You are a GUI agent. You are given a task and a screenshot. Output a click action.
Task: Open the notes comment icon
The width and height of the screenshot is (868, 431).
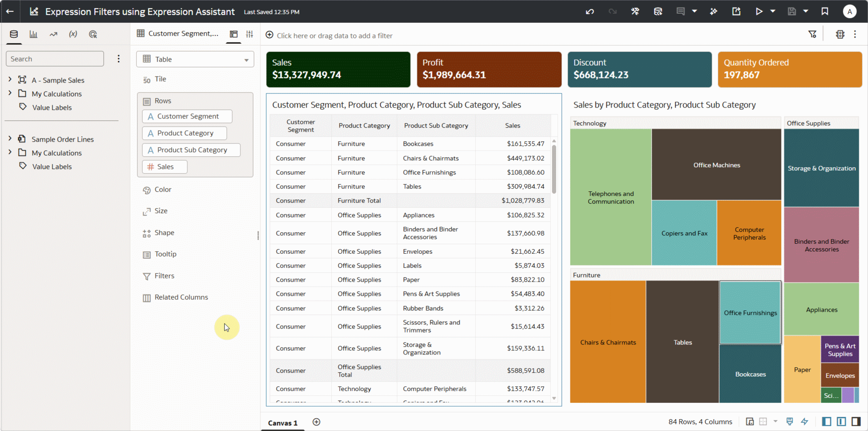(680, 11)
